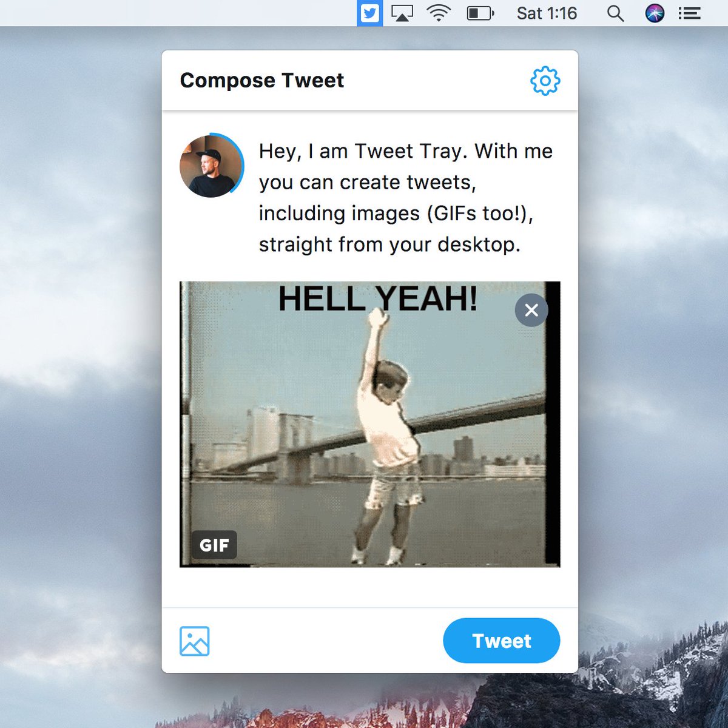Viewport: 728px width, 728px height.
Task: Check the battery status icon
Action: pyautogui.click(x=480, y=13)
